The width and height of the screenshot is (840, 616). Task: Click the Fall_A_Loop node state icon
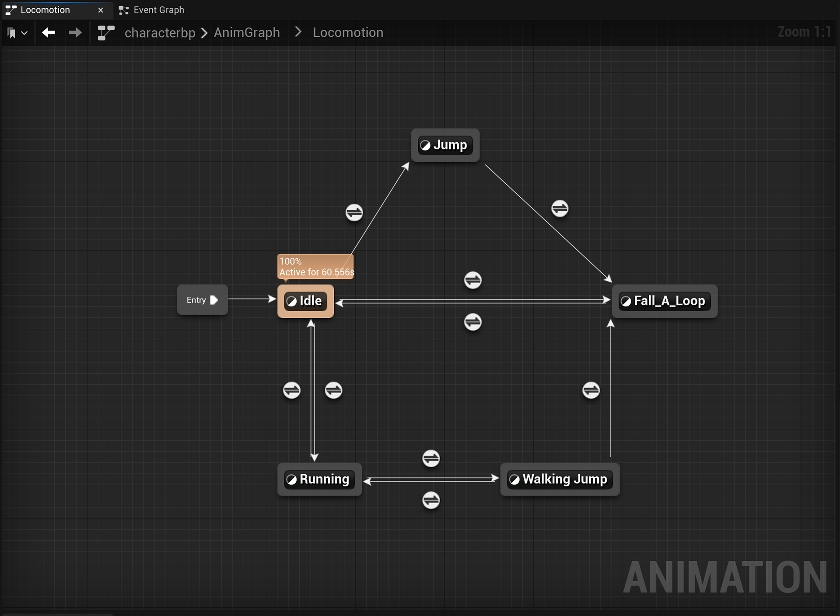click(x=626, y=301)
